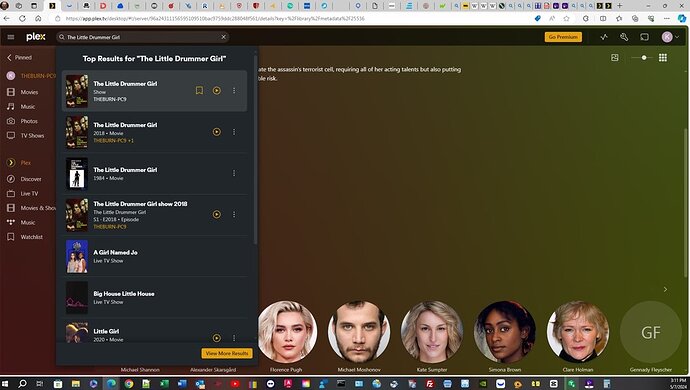
Task: Play The Little Drummer Girl show result
Action: point(217,91)
